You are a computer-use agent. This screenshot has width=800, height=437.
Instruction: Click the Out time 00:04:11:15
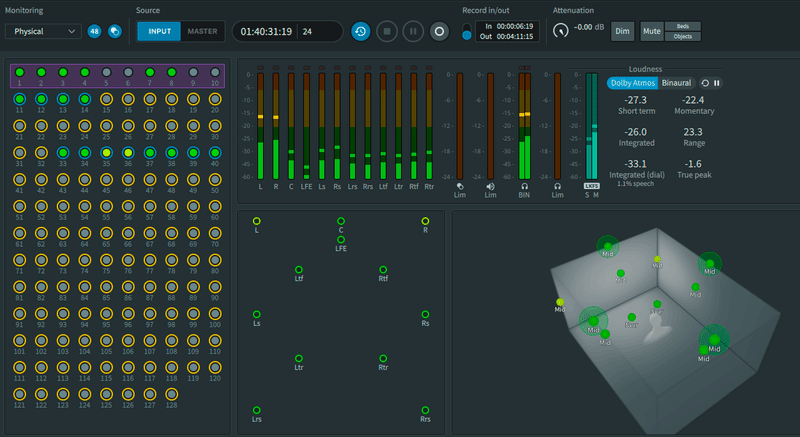(x=515, y=36)
